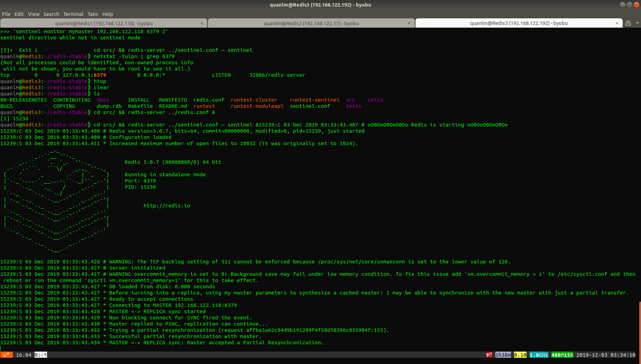641x364 pixels.
Task: Switch to the Redis1 (192.168.122.118) tab
Action: click(x=104, y=23)
